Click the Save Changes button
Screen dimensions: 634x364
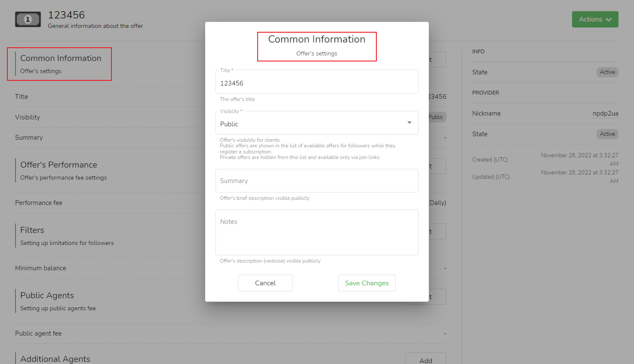tap(366, 283)
